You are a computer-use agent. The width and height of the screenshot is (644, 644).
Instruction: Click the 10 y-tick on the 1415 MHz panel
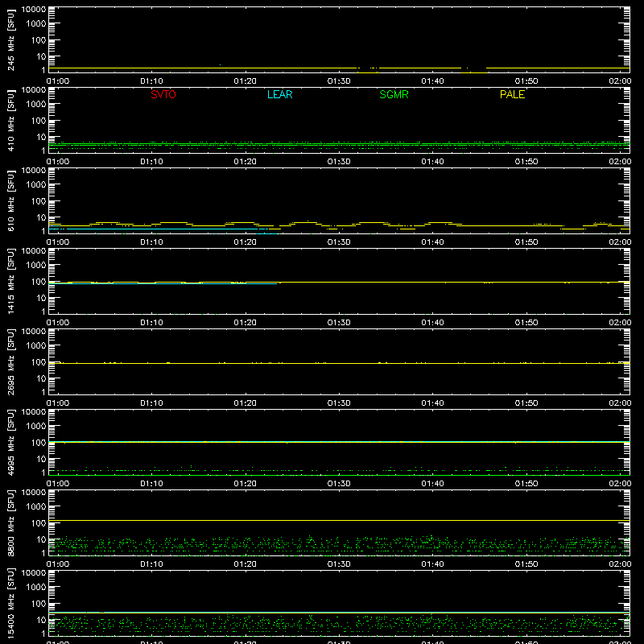41,298
